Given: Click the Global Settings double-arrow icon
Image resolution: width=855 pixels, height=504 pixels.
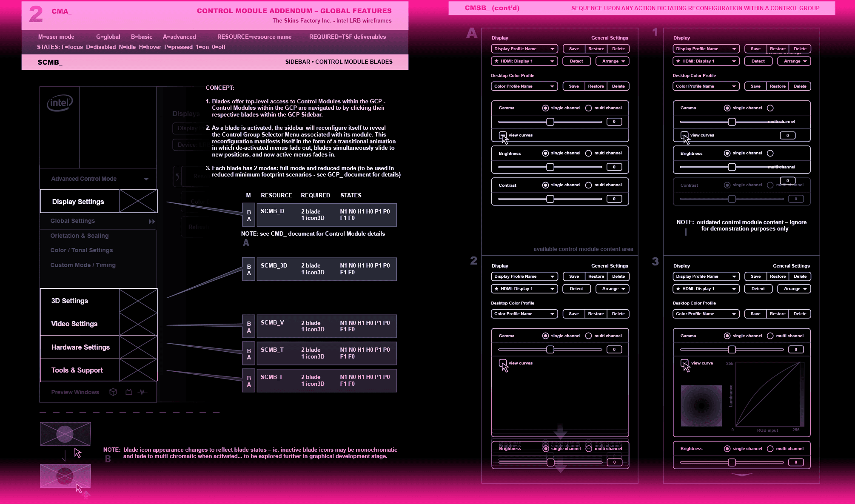Looking at the screenshot, I should [x=152, y=222].
